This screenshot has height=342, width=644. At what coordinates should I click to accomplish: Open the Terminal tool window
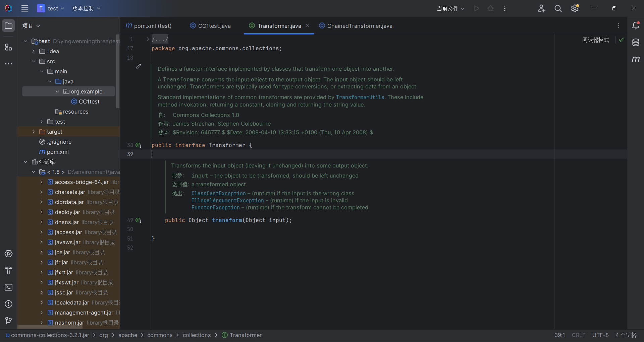9,287
